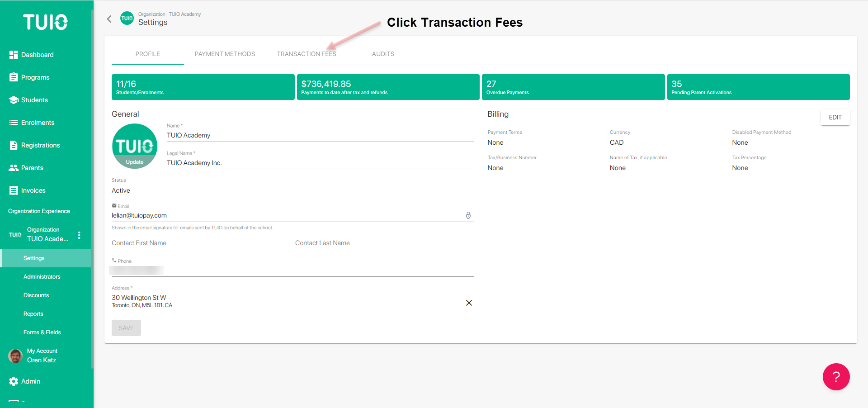
Task: Open Forms & Fields in the sidebar
Action: (x=42, y=332)
